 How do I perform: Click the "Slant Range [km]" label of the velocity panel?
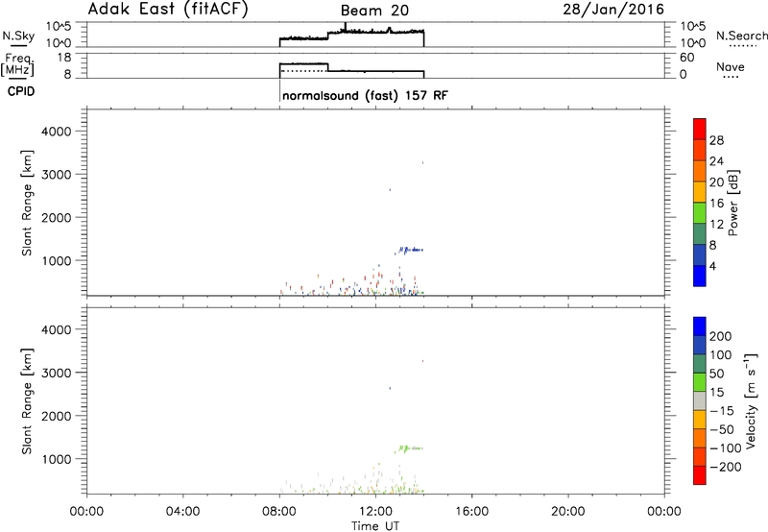(27, 401)
